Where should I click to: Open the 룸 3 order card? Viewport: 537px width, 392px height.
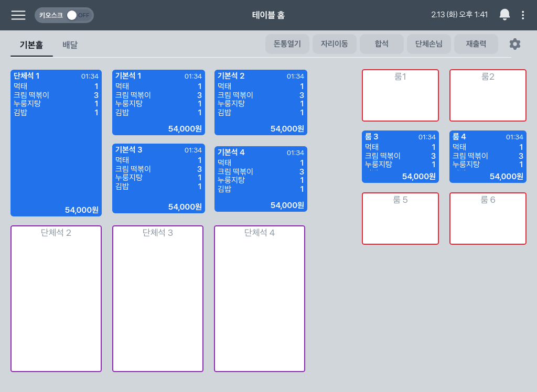coord(400,157)
